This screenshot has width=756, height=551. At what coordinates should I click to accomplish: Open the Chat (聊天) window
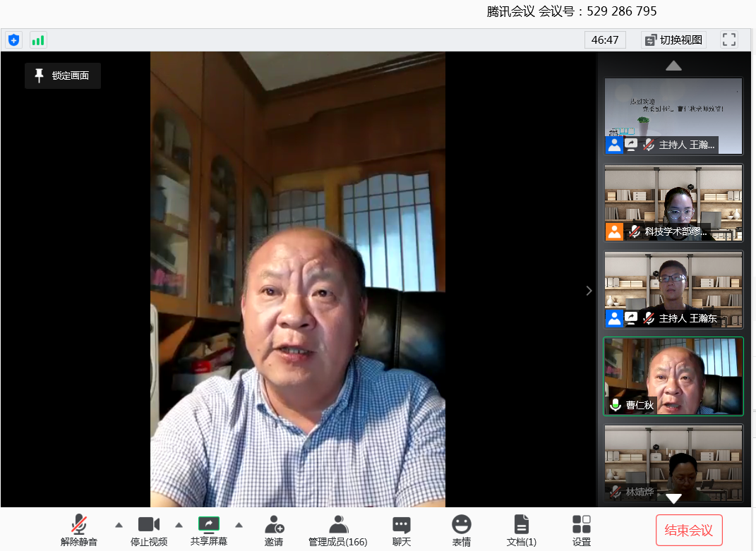402,531
